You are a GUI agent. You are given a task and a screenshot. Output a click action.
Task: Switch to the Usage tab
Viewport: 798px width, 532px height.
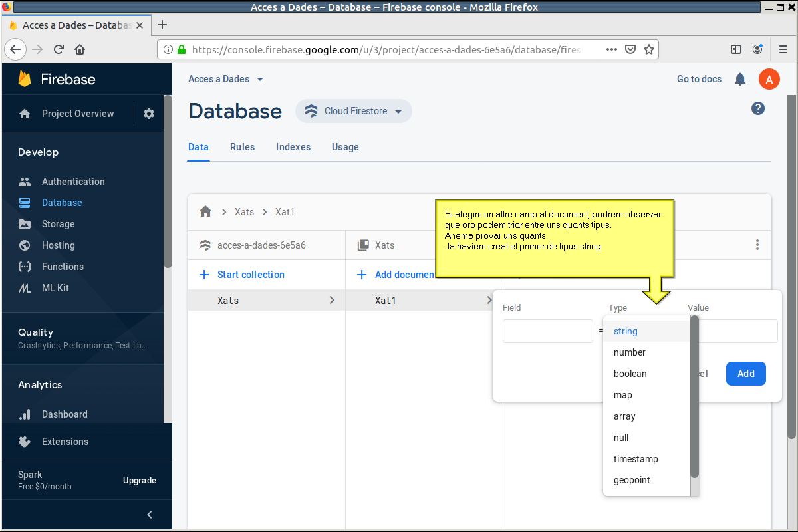point(345,147)
